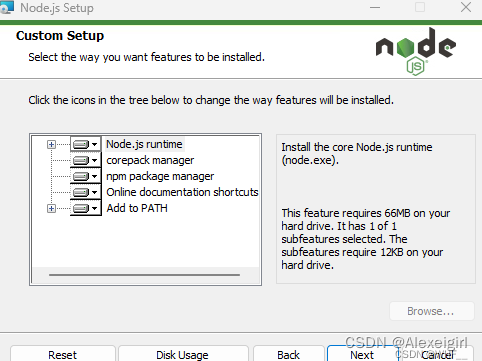Select the Add to PATH feature
This screenshot has height=361, width=482.
point(137,208)
